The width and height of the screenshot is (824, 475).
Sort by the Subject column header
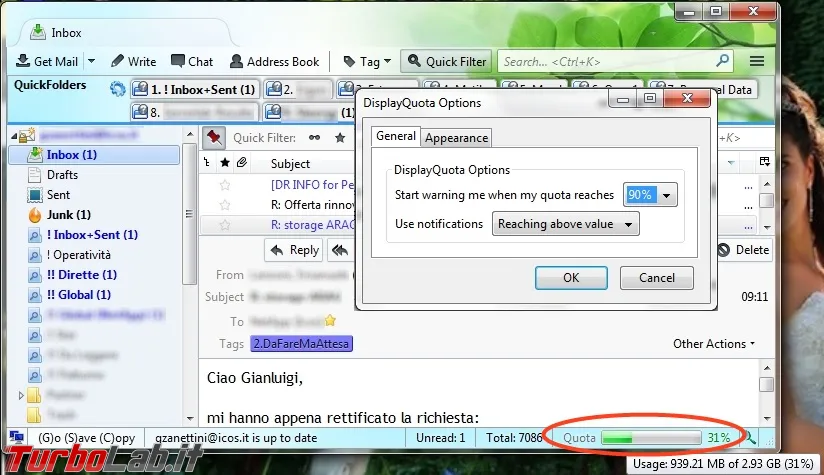click(x=290, y=163)
